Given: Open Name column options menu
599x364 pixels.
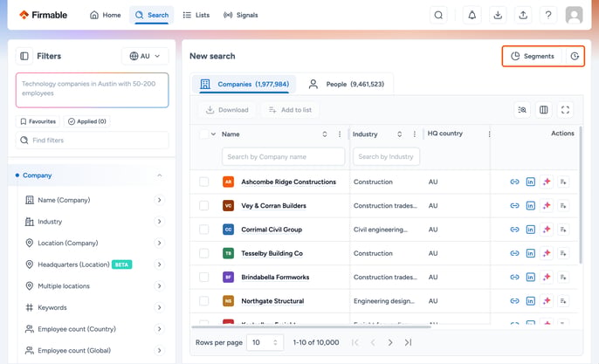Looking at the screenshot, I should pyautogui.click(x=340, y=134).
